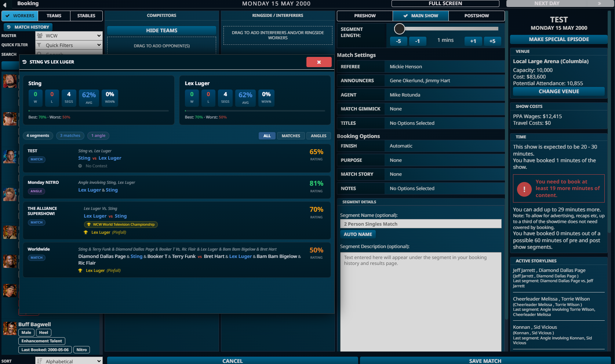Click the 3 matches filter chip
Viewport: 615px width, 364px height.
[x=70, y=136]
